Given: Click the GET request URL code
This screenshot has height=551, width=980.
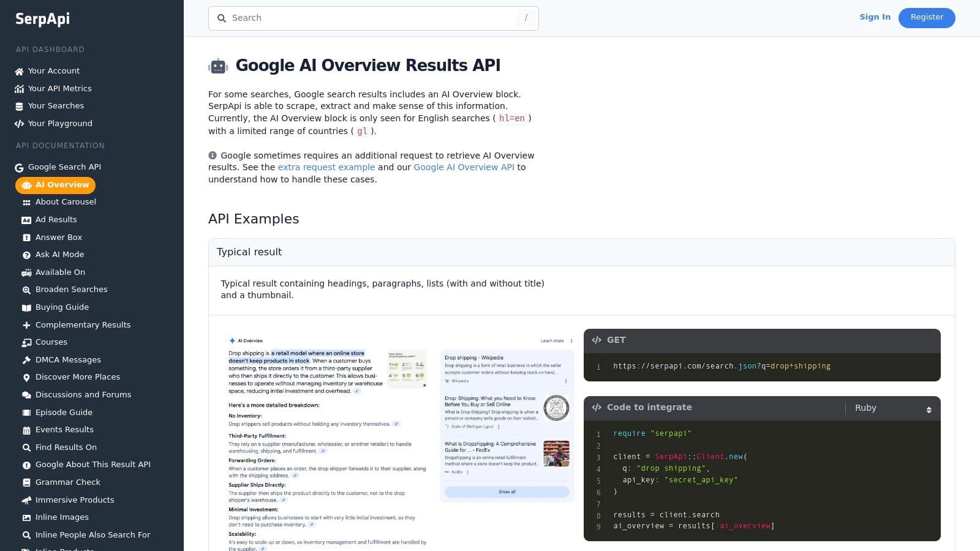Looking at the screenshot, I should [722, 366].
